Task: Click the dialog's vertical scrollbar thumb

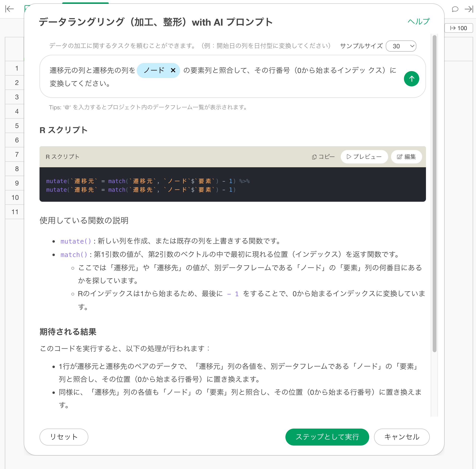Action: tap(434, 193)
